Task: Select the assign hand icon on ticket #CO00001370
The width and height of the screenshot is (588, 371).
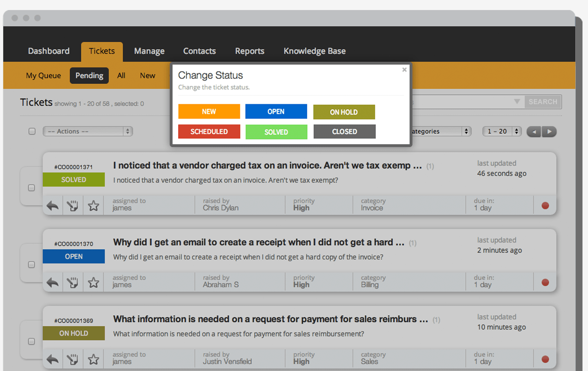Action: click(73, 282)
